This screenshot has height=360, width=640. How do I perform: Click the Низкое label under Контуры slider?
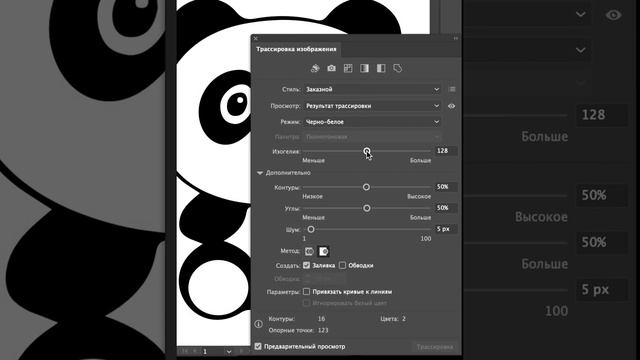(x=312, y=196)
